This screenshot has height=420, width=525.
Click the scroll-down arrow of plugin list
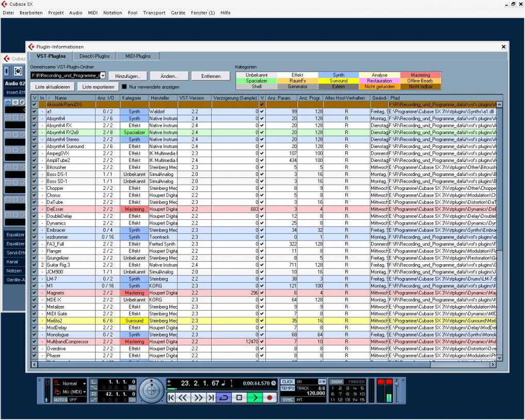pyautogui.click(x=499, y=358)
